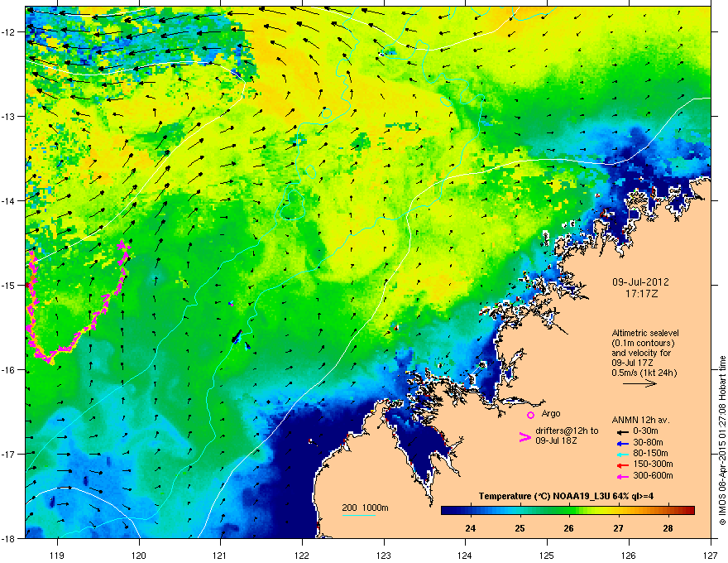728x563 pixels.
Task: Click longitude axis label 127
Action: 711,555
